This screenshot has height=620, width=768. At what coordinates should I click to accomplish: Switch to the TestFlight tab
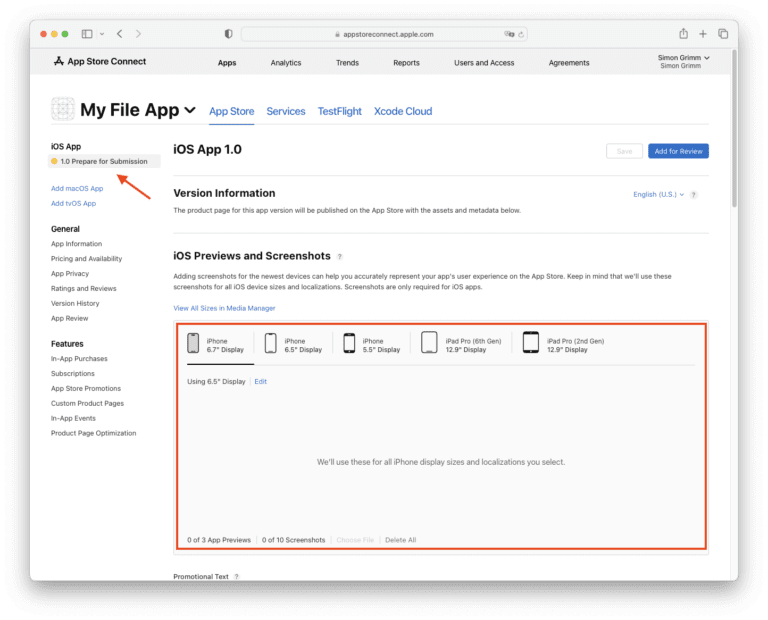[339, 111]
